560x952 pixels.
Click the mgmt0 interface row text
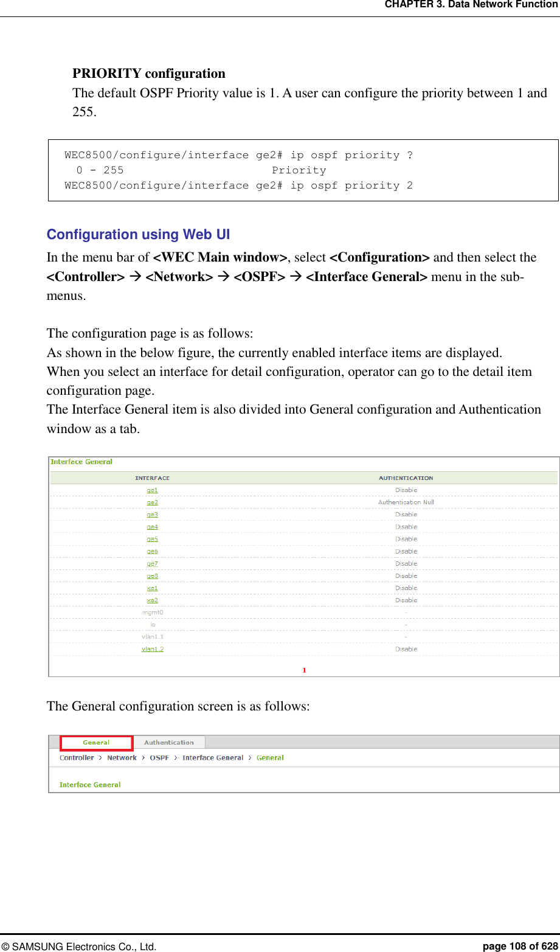153,613
